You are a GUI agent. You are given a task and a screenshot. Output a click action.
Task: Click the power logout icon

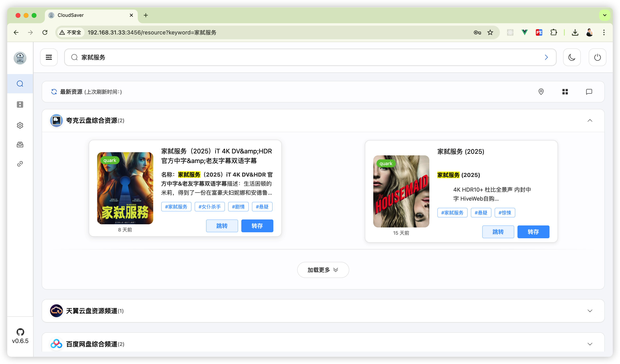pyautogui.click(x=597, y=57)
